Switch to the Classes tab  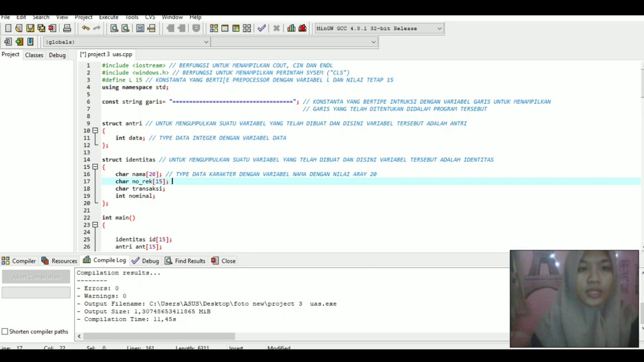34,55
